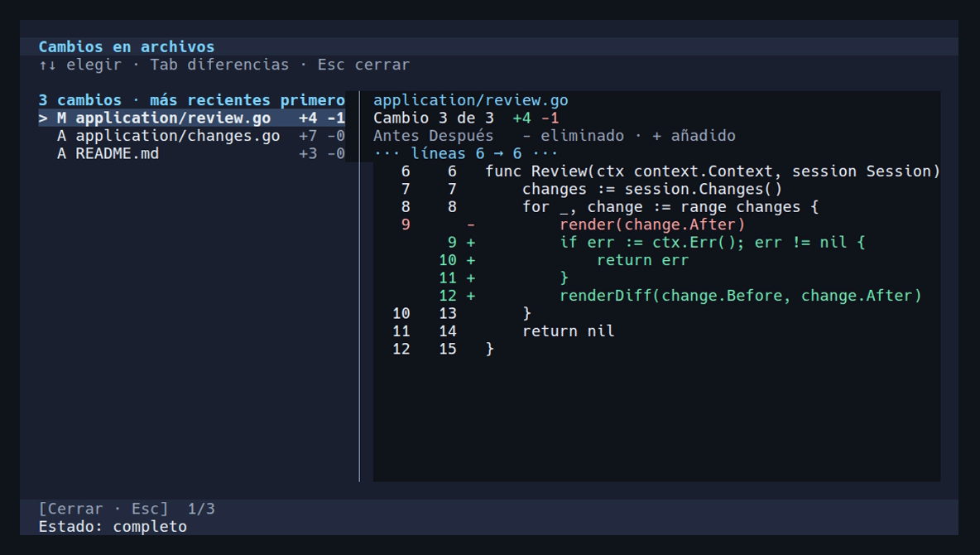Viewport: 980px width, 555px height.
Task: Click the 'Esc cerrar' hint in header
Action: pos(363,65)
